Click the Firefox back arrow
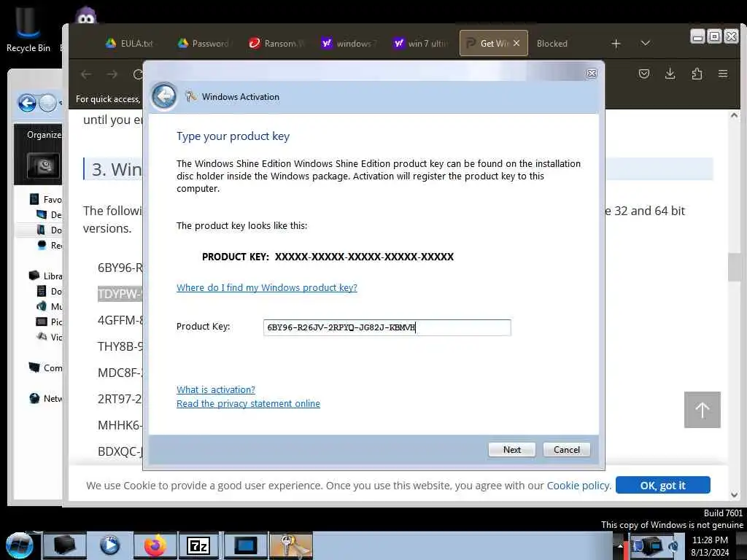The image size is (747, 560). (86, 74)
